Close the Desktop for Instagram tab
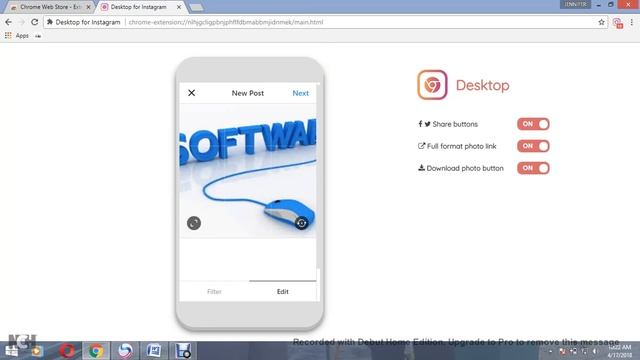The image size is (640, 360). 179,7
